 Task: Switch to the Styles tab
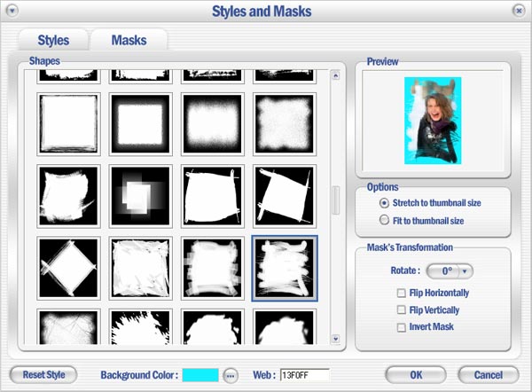coord(53,40)
